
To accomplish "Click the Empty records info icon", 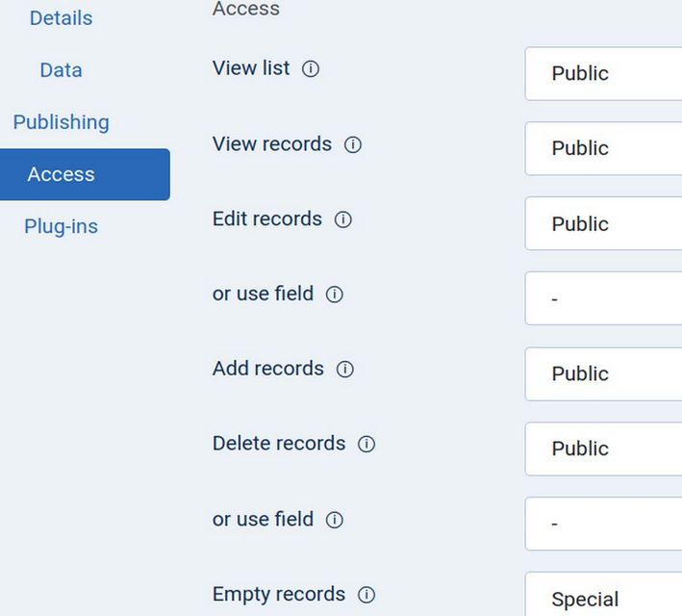I will (x=366, y=595).
